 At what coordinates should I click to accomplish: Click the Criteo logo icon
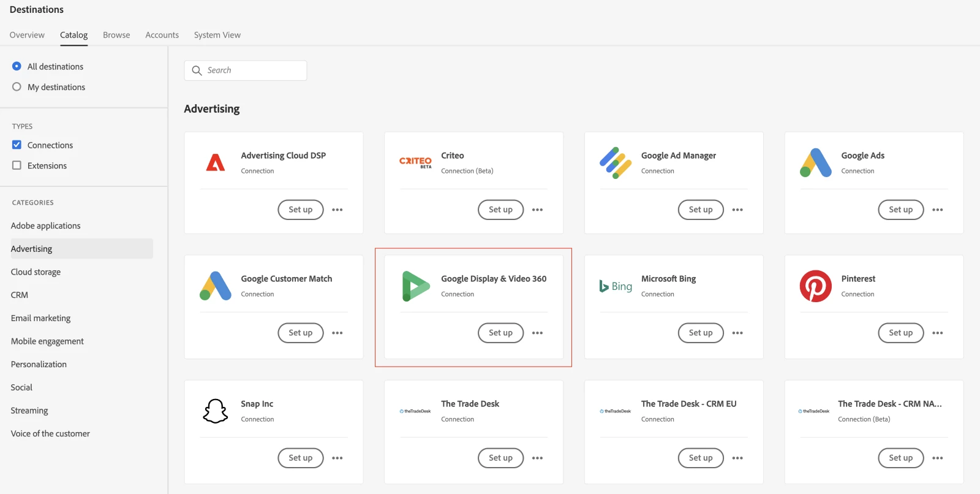point(415,162)
